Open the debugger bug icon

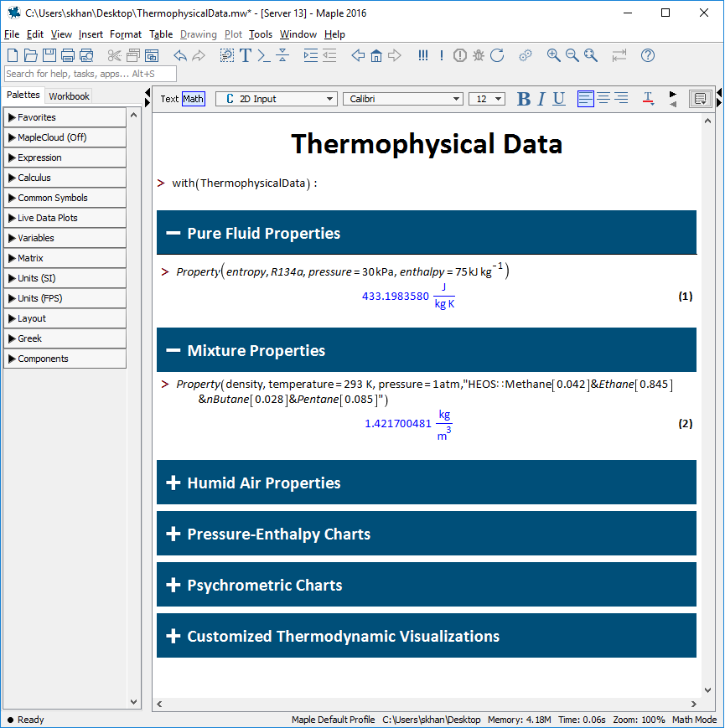[x=479, y=55]
